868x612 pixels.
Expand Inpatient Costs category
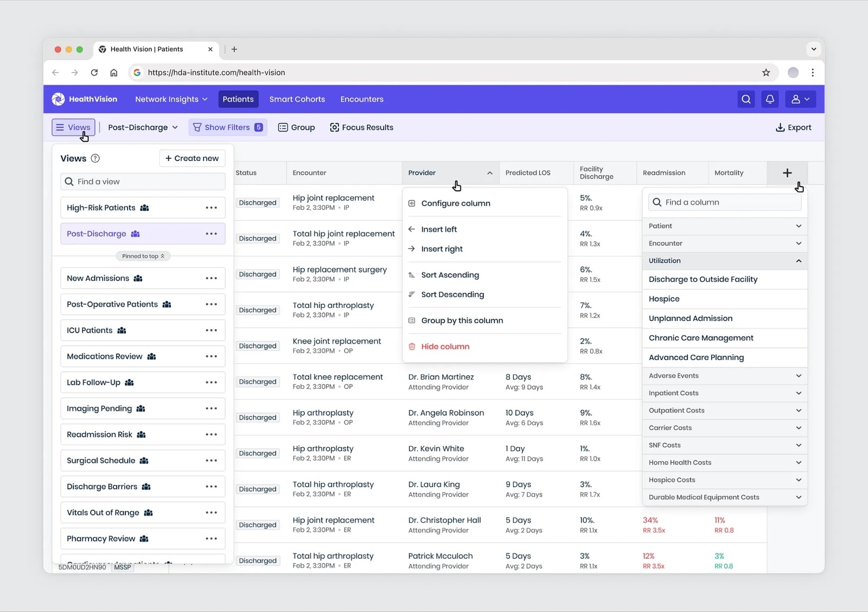725,393
